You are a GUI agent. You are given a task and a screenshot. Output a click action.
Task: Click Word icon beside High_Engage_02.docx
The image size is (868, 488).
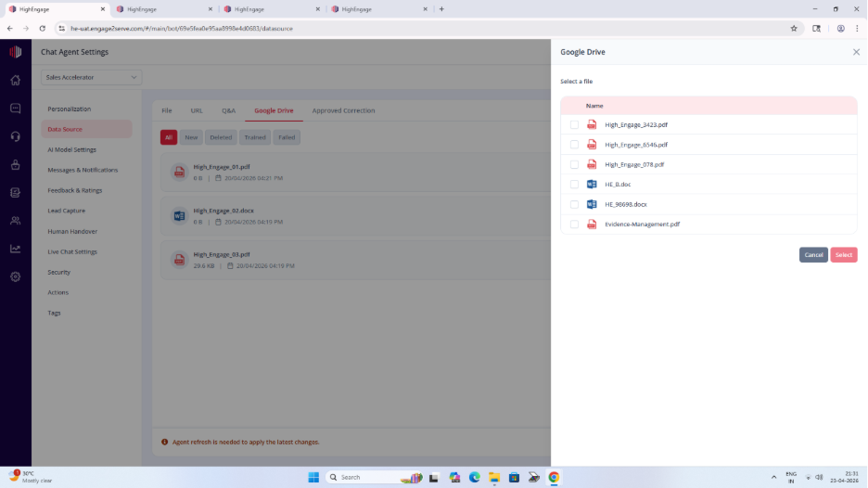(179, 216)
